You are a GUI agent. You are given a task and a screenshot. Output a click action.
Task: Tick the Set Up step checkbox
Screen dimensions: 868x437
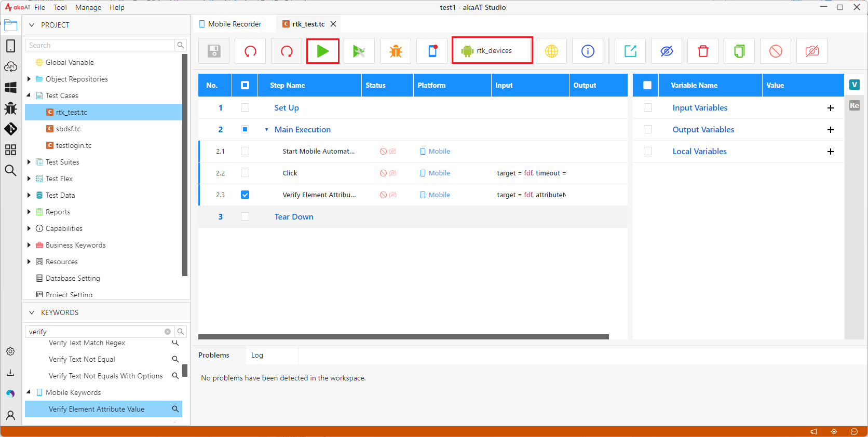pos(245,107)
